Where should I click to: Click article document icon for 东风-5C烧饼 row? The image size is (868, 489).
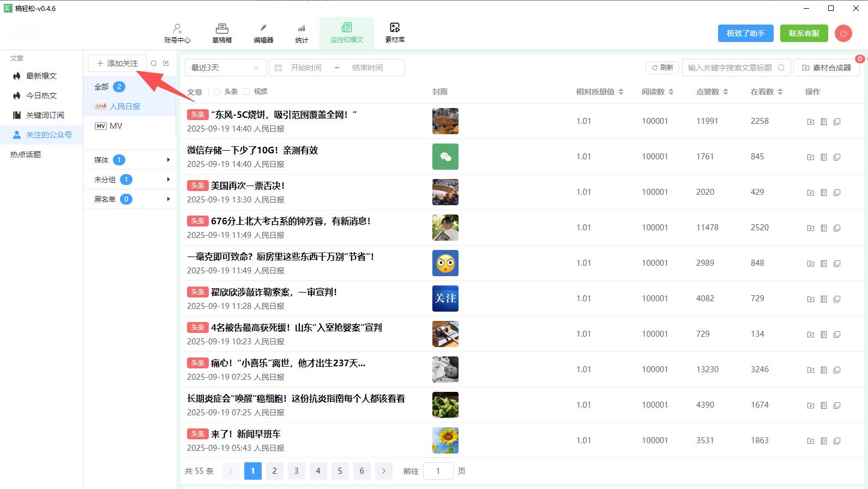(x=824, y=122)
